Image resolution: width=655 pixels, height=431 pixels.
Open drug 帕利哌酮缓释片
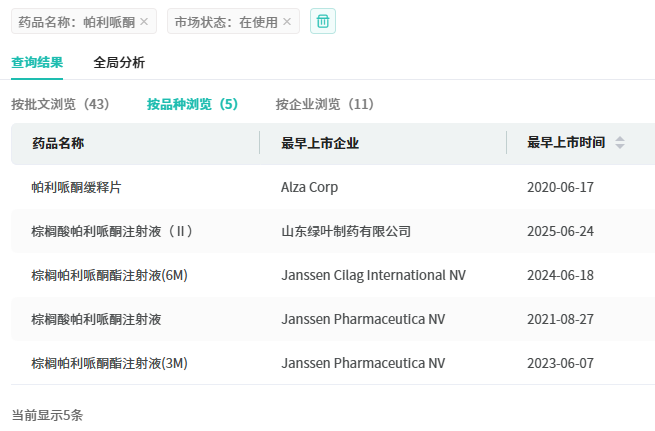[x=76, y=187]
